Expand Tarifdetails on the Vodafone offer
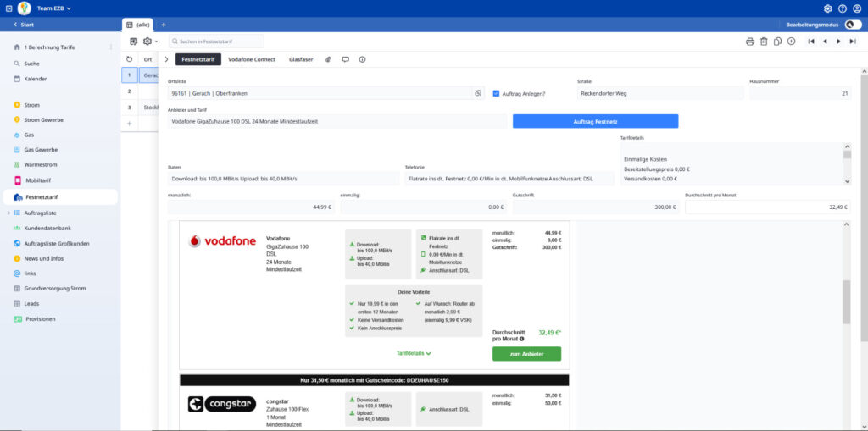The width and height of the screenshot is (868, 431). (414, 353)
